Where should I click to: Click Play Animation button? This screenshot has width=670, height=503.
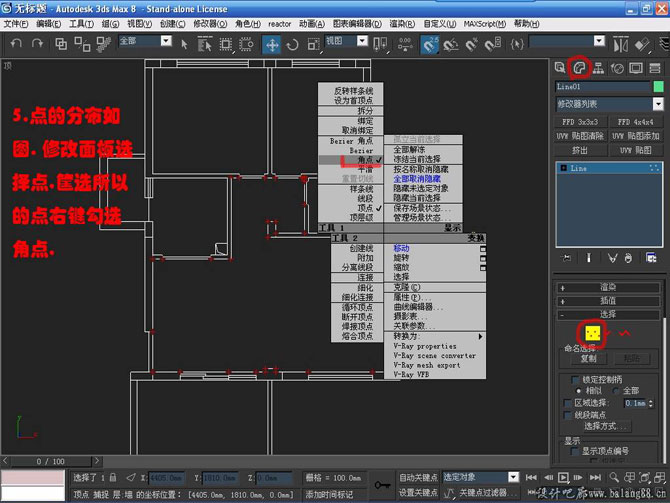point(564,477)
